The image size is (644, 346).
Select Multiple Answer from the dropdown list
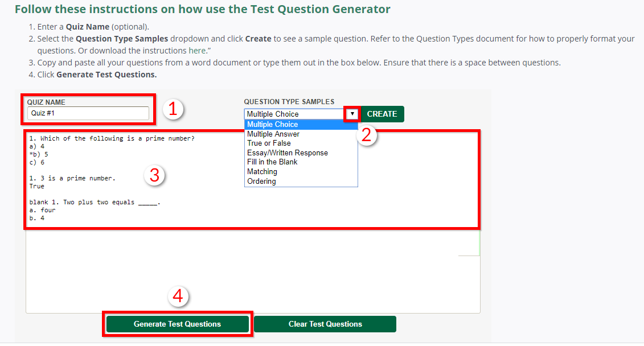(274, 134)
